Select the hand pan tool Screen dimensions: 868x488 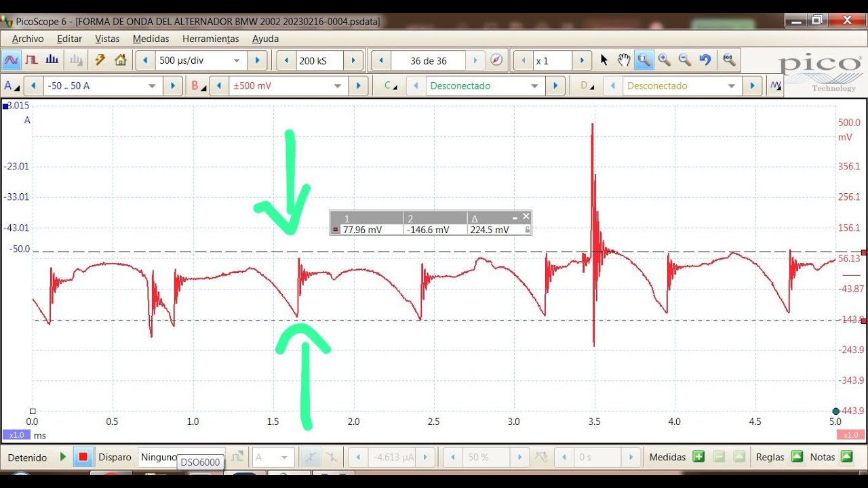624,60
